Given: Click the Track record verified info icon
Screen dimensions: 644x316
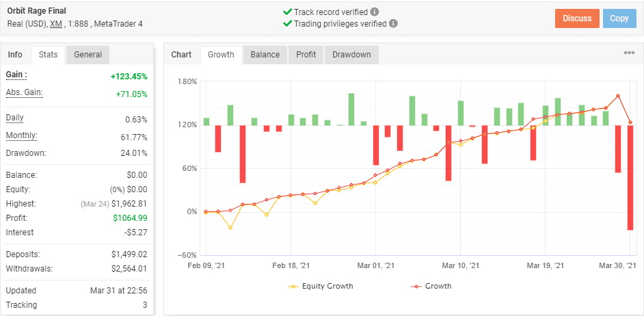Looking at the screenshot, I should (375, 12).
